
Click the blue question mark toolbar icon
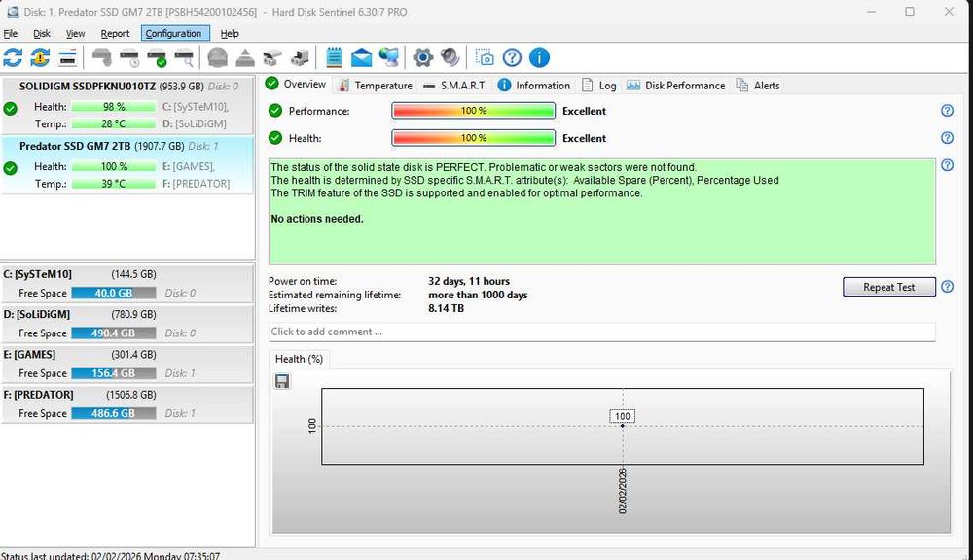512,57
